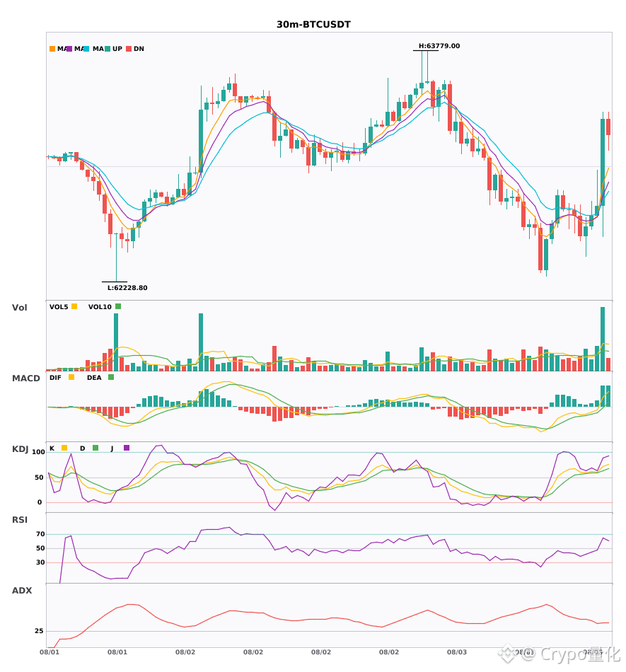Click the RSI 30 level axis label
The height and width of the screenshot is (672, 626).
tap(40, 562)
